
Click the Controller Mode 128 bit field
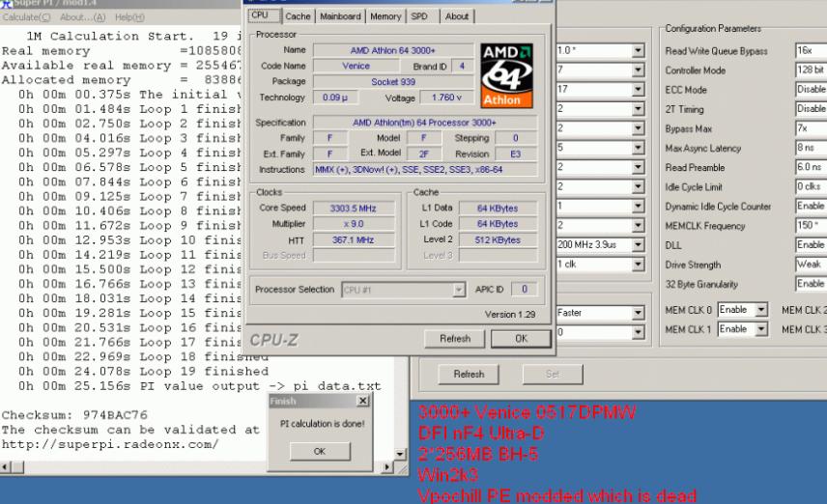pos(811,70)
